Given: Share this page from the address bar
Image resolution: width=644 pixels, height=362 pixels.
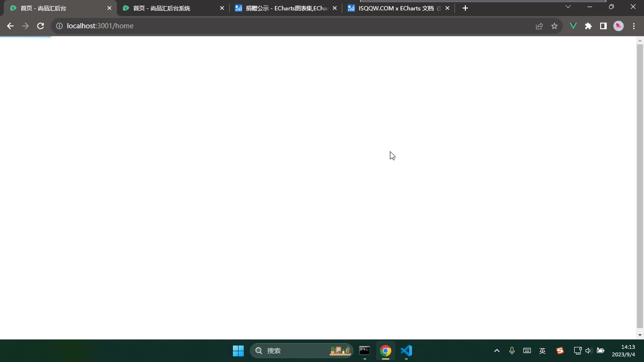Looking at the screenshot, I should [539, 26].
